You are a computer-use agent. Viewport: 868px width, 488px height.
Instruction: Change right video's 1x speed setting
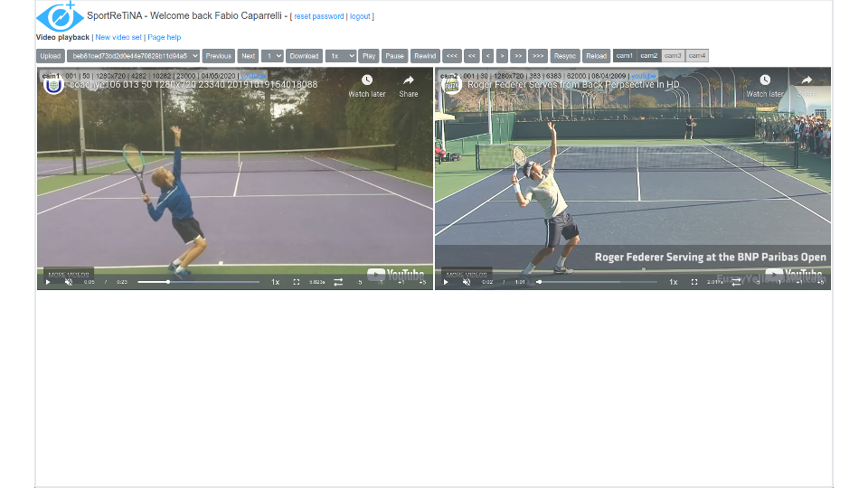[x=673, y=282]
